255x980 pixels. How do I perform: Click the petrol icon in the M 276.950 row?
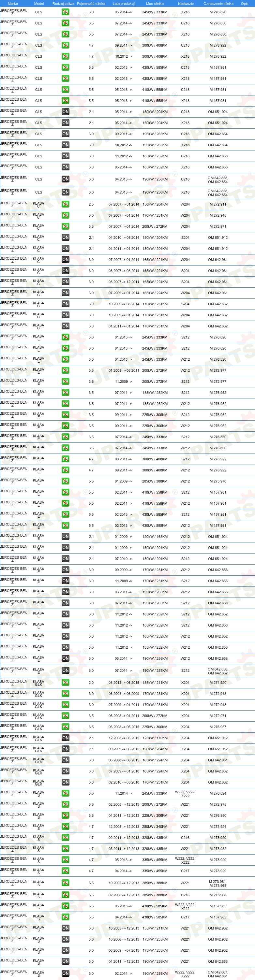click(66, 815)
